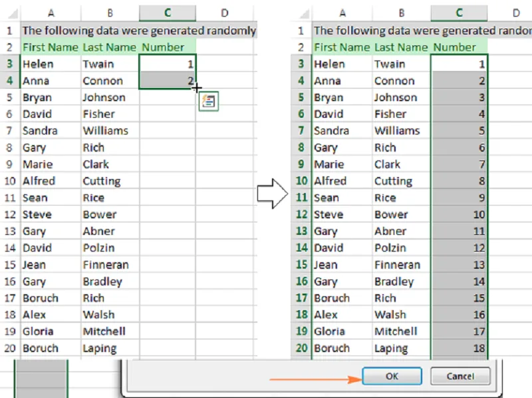Click 'Laping' in left sheet
This screenshot has height=398, width=532.
pos(99,348)
